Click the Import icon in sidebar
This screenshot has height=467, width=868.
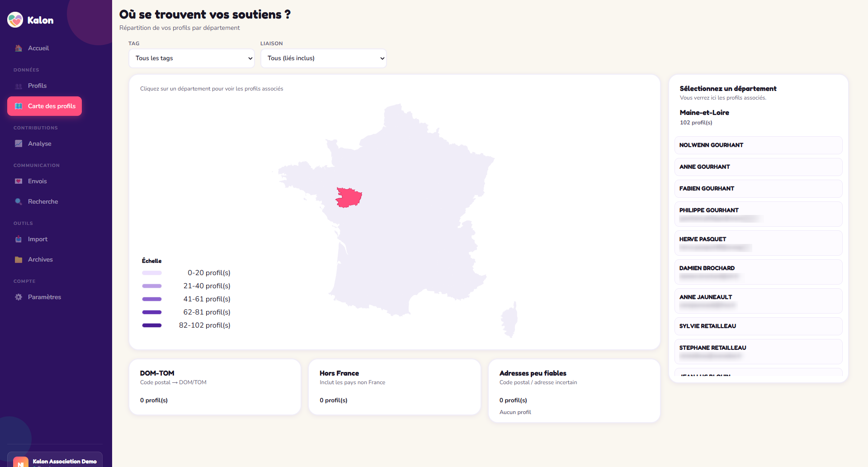19,239
